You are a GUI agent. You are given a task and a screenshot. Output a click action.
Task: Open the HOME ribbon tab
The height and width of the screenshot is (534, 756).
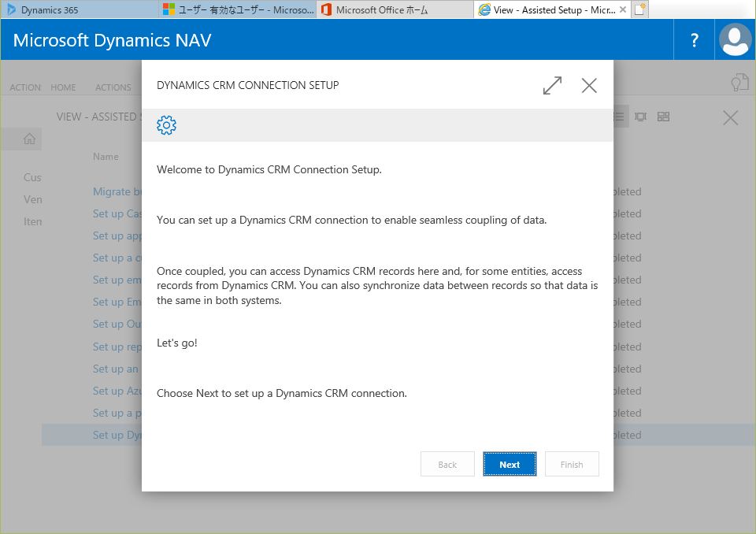pos(63,87)
